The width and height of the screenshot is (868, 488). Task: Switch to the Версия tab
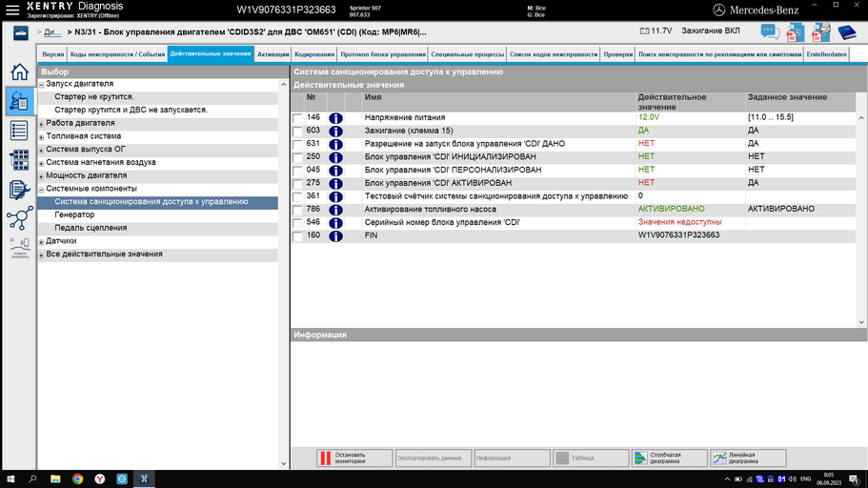click(x=53, y=54)
